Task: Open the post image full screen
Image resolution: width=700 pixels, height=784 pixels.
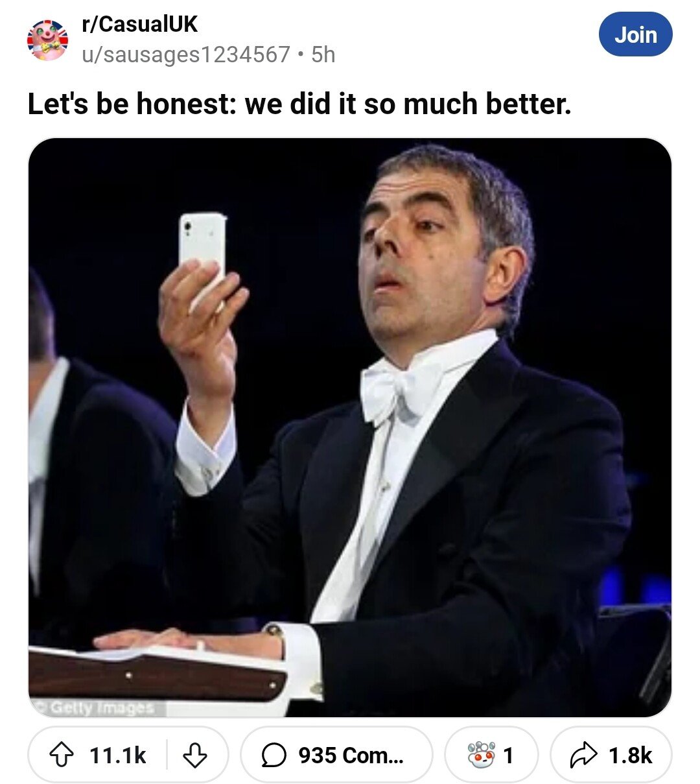Action: click(x=350, y=428)
